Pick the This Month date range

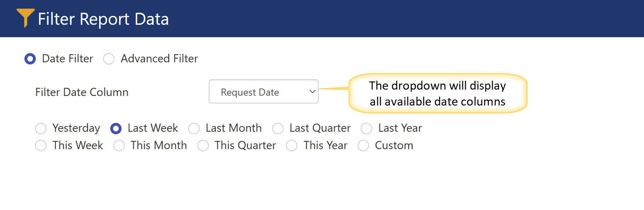[119, 146]
